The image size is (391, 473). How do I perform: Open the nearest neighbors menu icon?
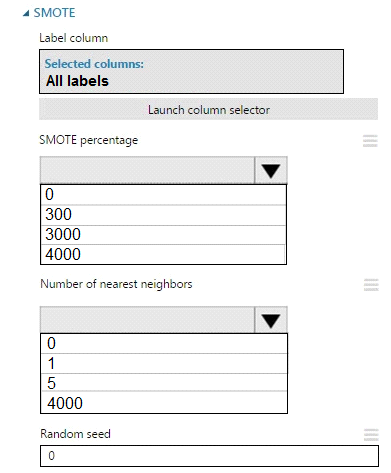click(371, 285)
